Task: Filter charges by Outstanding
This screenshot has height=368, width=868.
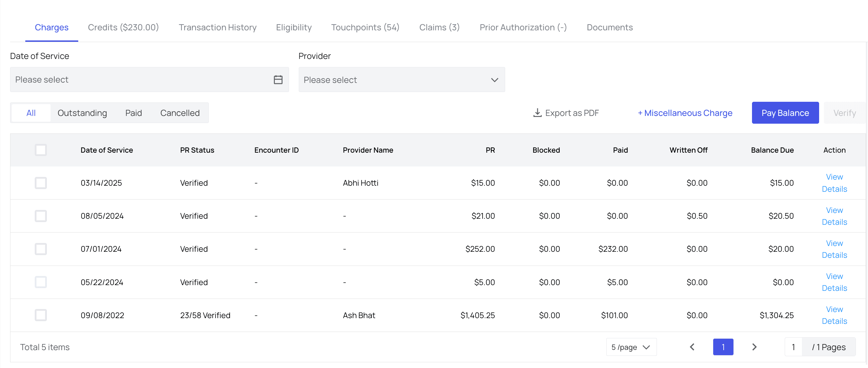Action: pyautogui.click(x=82, y=113)
